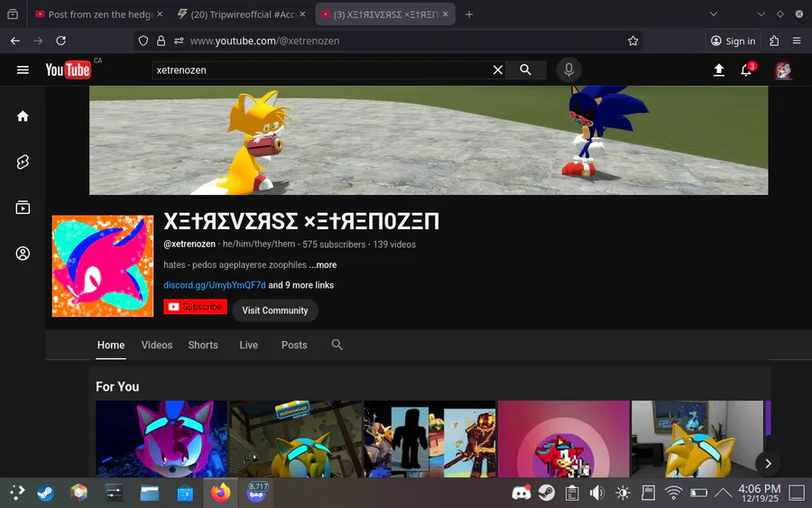Open clipboard tray icon
The width and height of the screenshot is (812, 508).
[572, 493]
